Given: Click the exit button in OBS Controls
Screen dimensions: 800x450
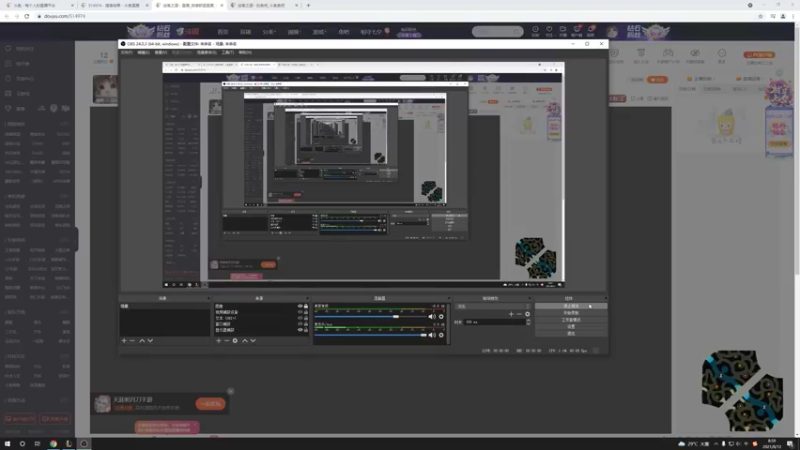Looking at the screenshot, I should pyautogui.click(x=571, y=333).
